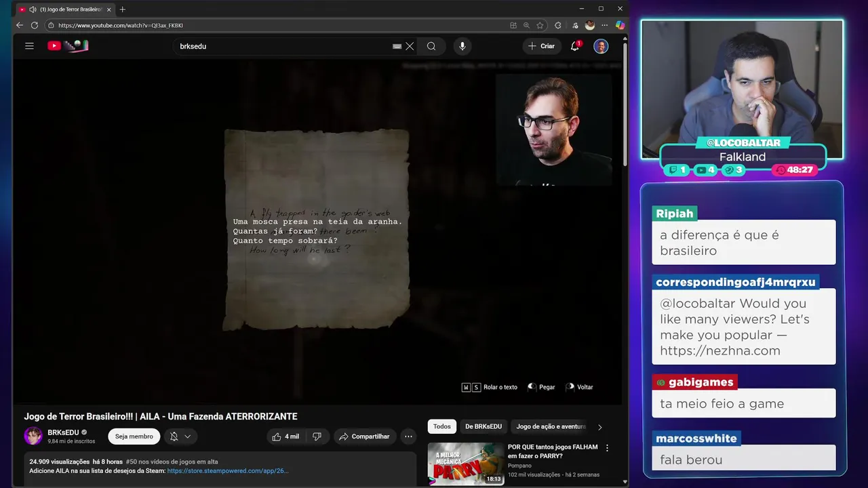Open a new browser tab

[x=123, y=9]
